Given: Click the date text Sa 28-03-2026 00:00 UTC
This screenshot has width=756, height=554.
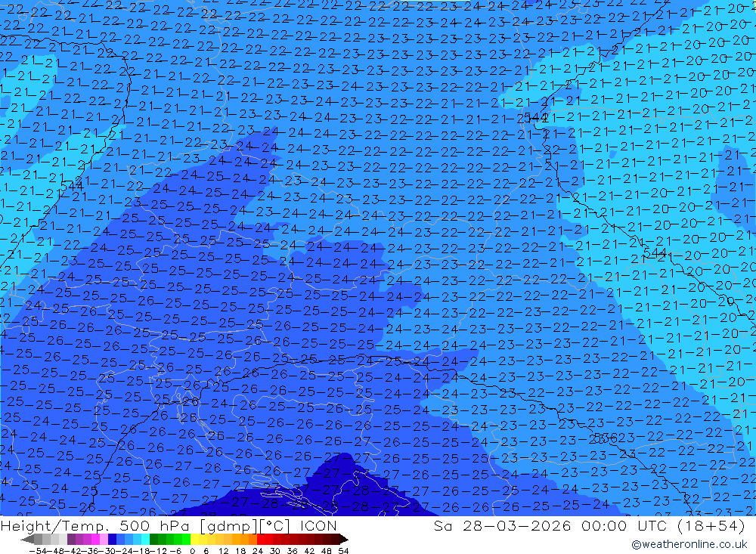Looking at the screenshot, I should click(x=550, y=525).
